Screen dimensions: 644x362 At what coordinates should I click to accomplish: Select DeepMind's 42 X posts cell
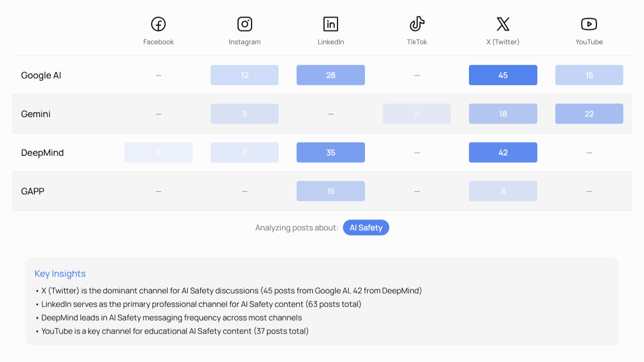(503, 152)
